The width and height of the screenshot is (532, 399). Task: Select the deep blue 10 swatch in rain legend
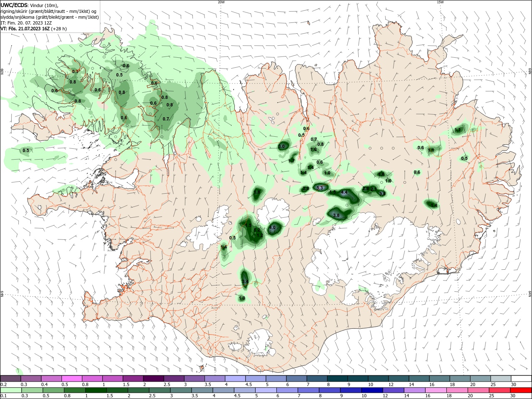click(x=372, y=390)
